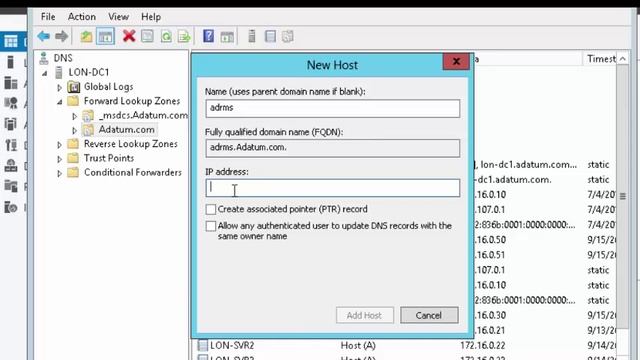640x360 pixels.
Task: Click the Add Host button
Action: click(x=364, y=315)
